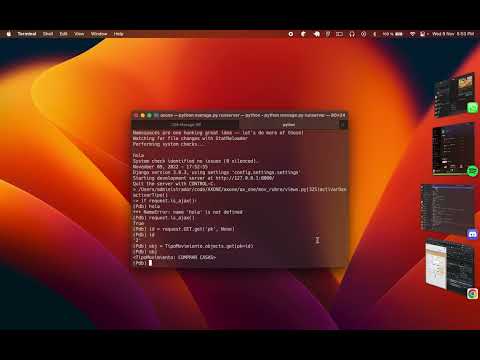Click the date and time in menu bar

tap(453, 34)
